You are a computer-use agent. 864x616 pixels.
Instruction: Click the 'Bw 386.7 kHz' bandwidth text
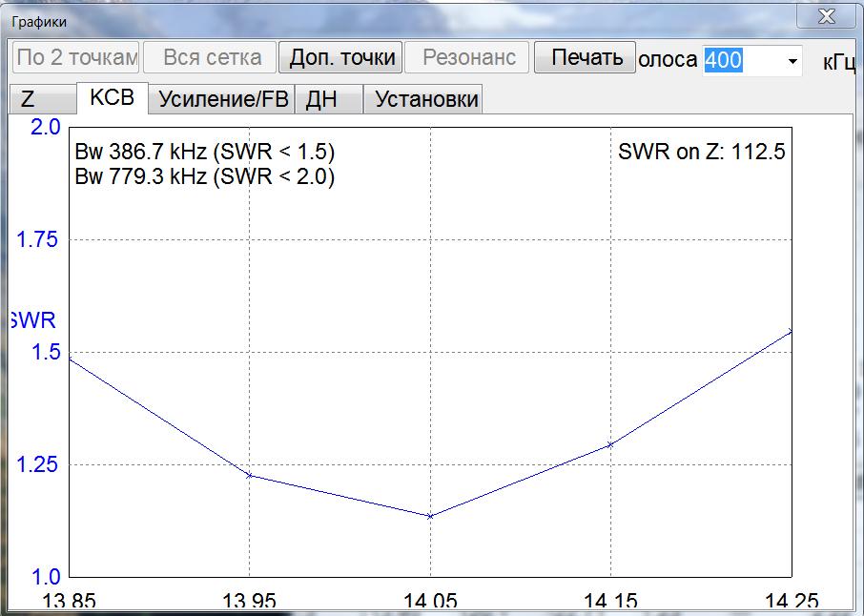coord(204,153)
